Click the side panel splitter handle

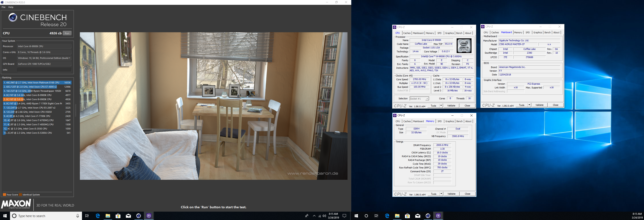(x=75, y=110)
